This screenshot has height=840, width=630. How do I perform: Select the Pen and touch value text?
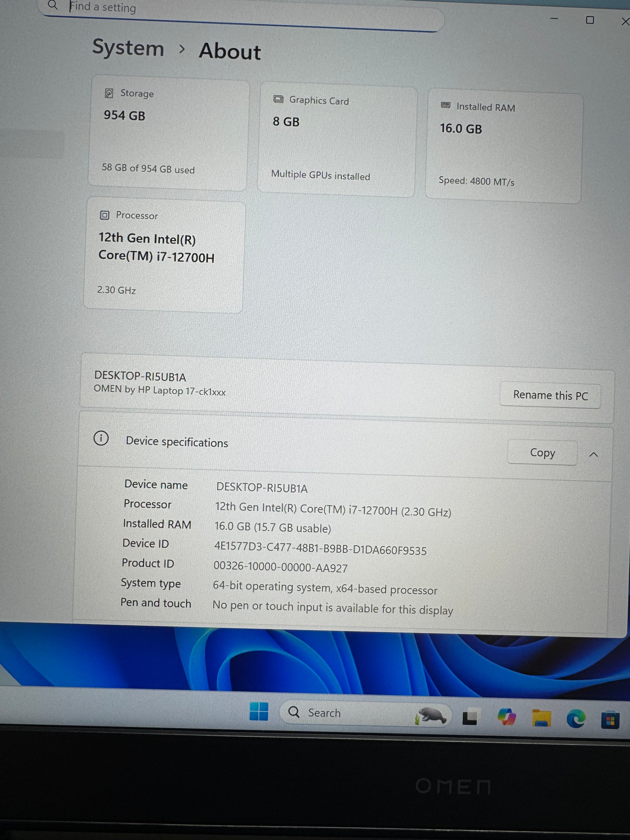333,607
